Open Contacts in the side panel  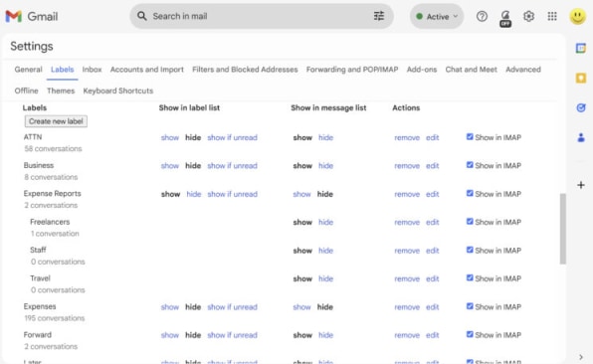coord(581,137)
